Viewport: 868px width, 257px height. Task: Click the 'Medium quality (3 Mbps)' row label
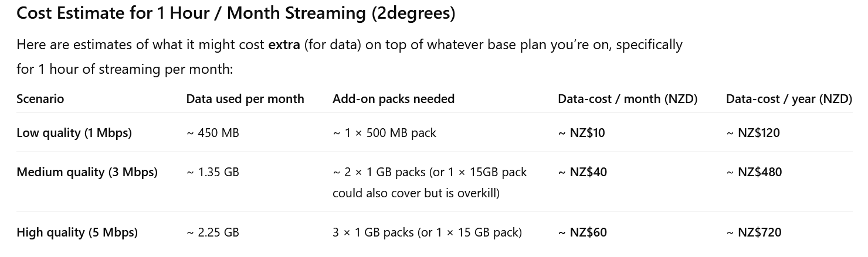[87, 172]
